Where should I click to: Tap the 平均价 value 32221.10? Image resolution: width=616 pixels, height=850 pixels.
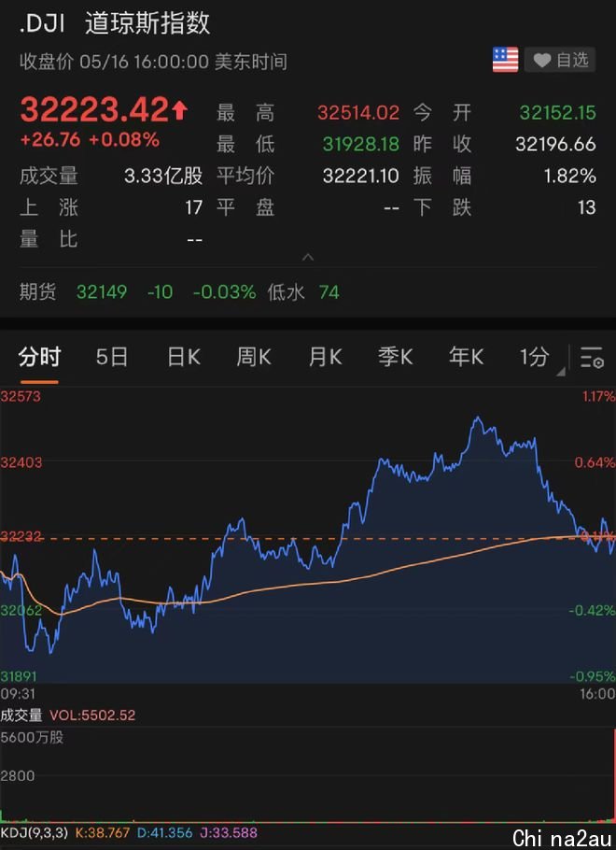click(361, 176)
